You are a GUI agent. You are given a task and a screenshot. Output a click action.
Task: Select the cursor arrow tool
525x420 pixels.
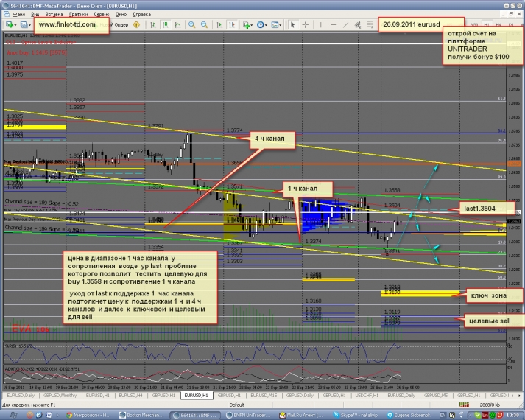click(293, 24)
